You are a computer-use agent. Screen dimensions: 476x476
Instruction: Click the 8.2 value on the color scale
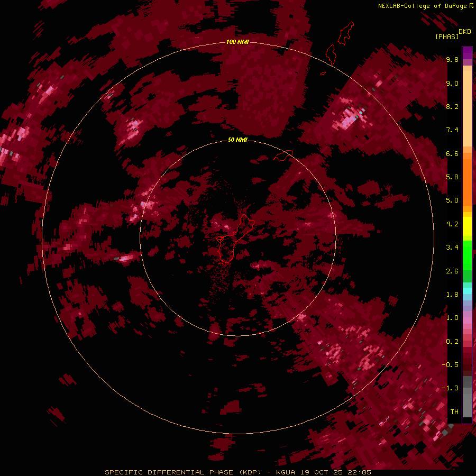(452, 106)
